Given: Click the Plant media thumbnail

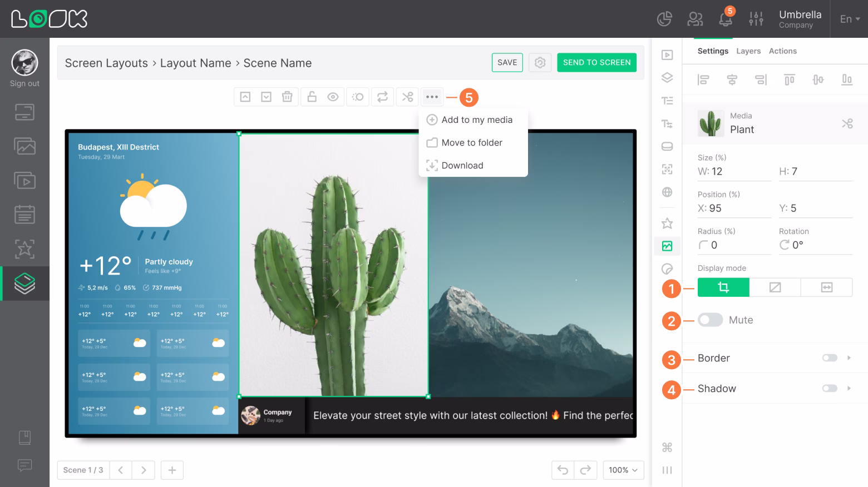Looking at the screenshot, I should (x=711, y=123).
